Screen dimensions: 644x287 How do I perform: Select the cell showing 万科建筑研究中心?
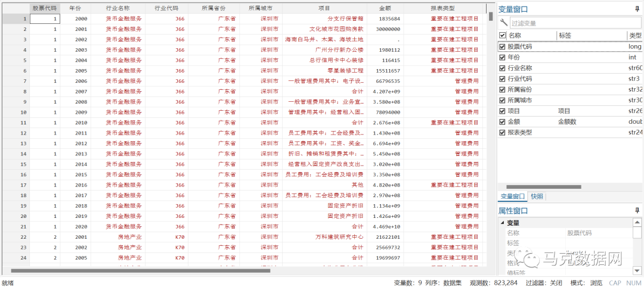tap(324, 237)
